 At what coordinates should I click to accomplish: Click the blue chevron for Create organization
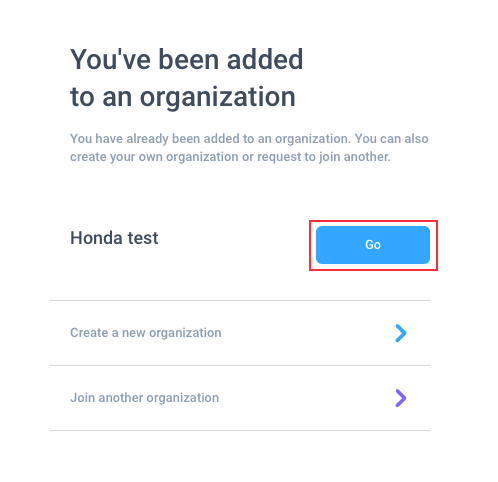(x=401, y=333)
